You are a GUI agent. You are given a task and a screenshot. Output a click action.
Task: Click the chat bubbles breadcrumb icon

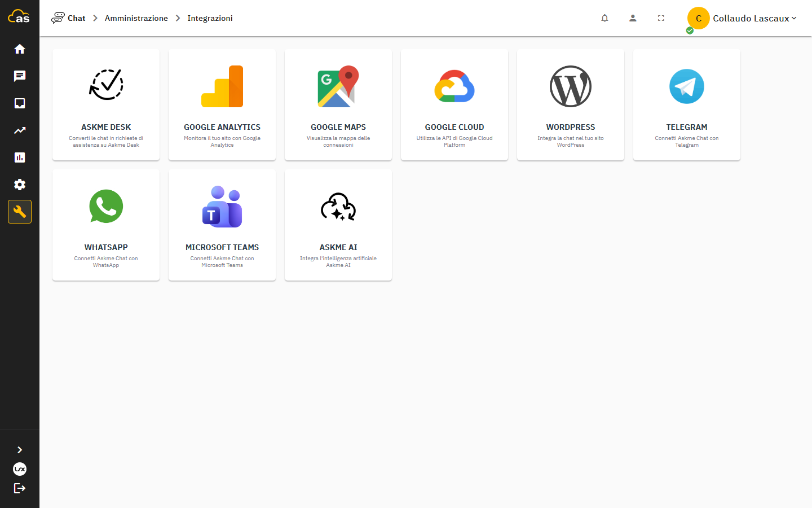point(58,18)
